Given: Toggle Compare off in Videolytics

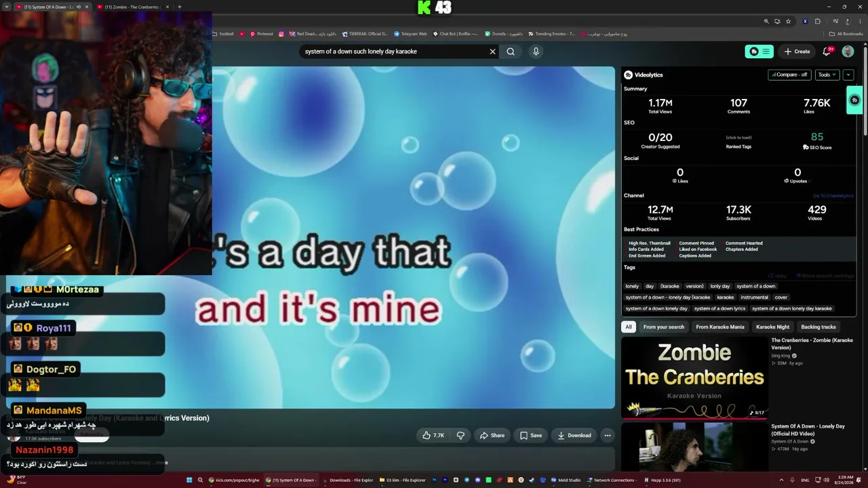Looking at the screenshot, I should click(x=789, y=75).
